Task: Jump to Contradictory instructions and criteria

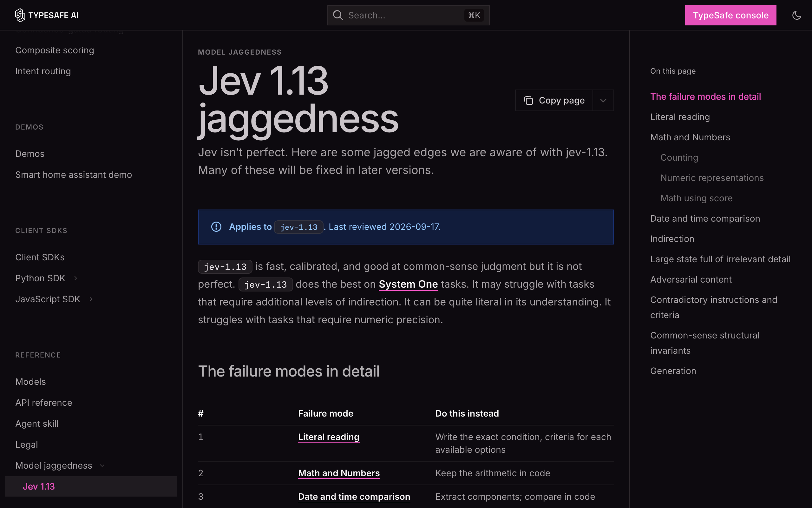Action: 714,307
